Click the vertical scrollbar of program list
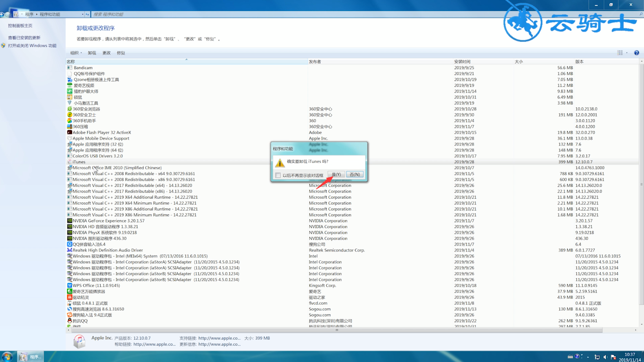644x362 pixels. (x=641, y=184)
